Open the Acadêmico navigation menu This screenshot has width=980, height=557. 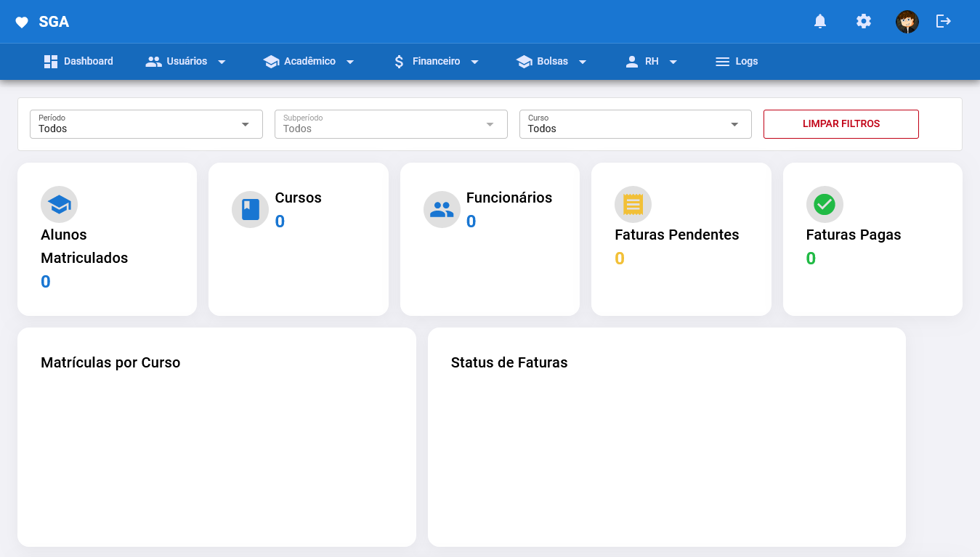pos(309,62)
